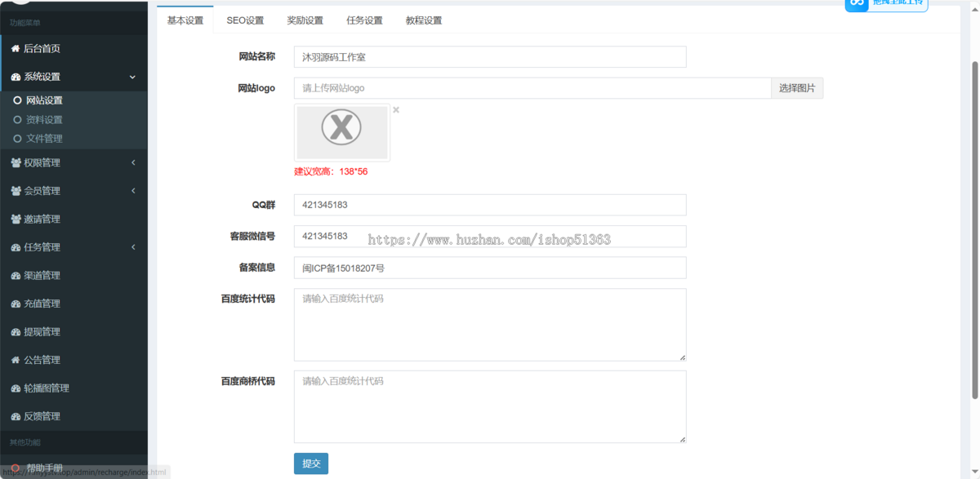
Task: Click the dashboard icon beside 充值管理
Action: coord(16,304)
